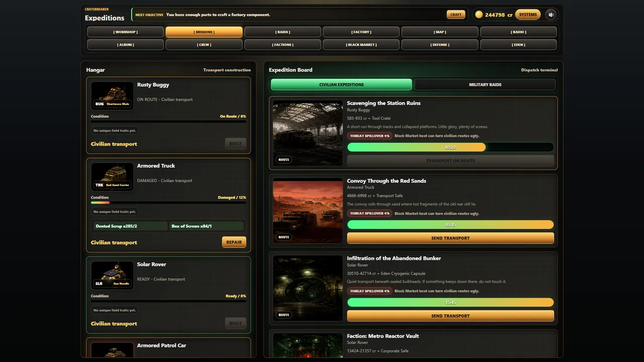
Task: Open the Eden tab
Action: [x=518, y=44]
